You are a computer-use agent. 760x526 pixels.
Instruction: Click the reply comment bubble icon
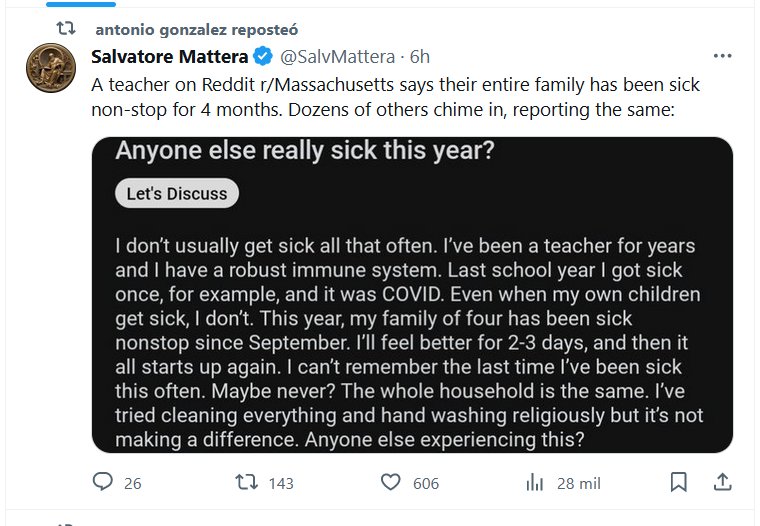(103, 482)
